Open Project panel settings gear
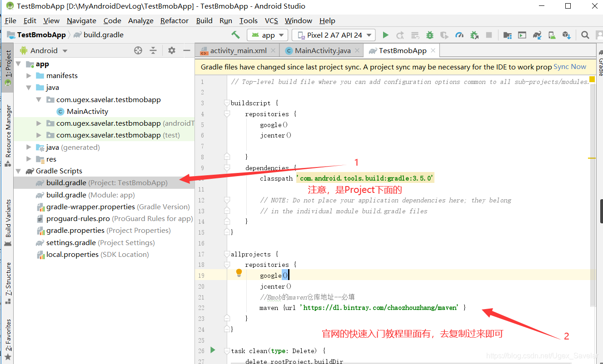 point(171,50)
